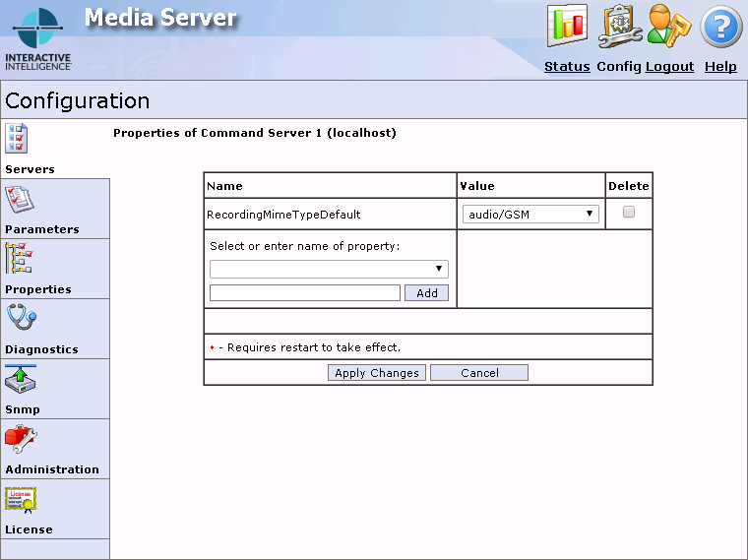The width and height of the screenshot is (748, 560).
Task: Open Properties sidebar icon
Action: [20, 259]
